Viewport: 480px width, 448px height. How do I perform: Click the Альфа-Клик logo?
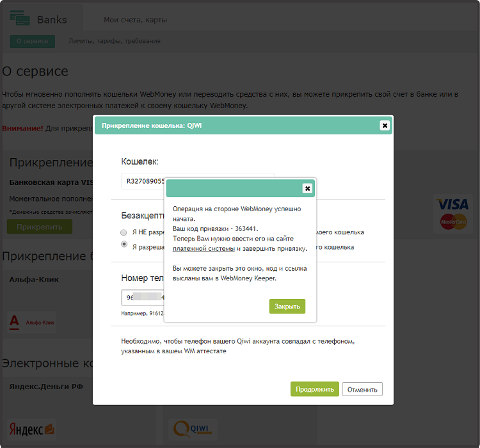pos(32,322)
